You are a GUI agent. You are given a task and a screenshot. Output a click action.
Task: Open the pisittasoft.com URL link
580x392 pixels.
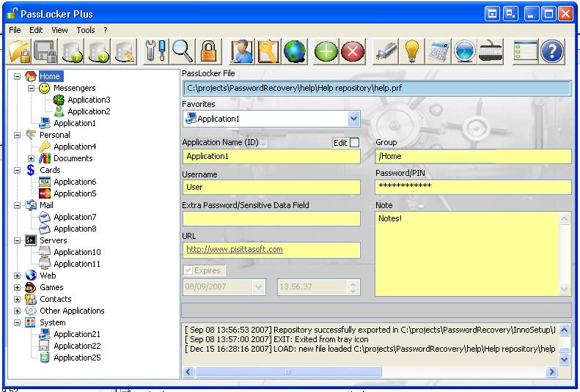(x=235, y=249)
